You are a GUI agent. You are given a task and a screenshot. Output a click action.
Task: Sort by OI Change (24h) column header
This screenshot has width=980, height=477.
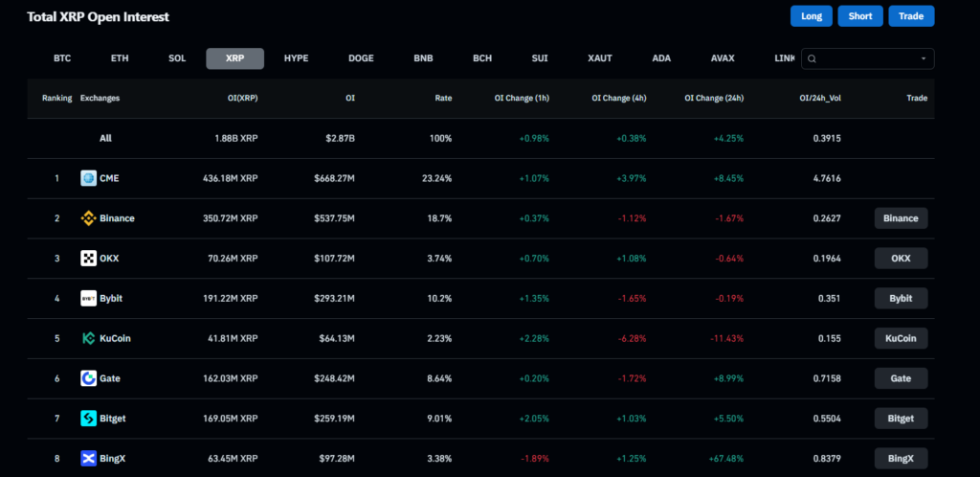click(714, 98)
